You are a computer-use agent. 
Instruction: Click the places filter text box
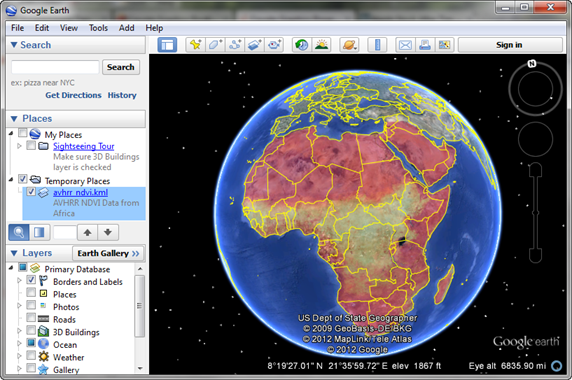click(65, 232)
